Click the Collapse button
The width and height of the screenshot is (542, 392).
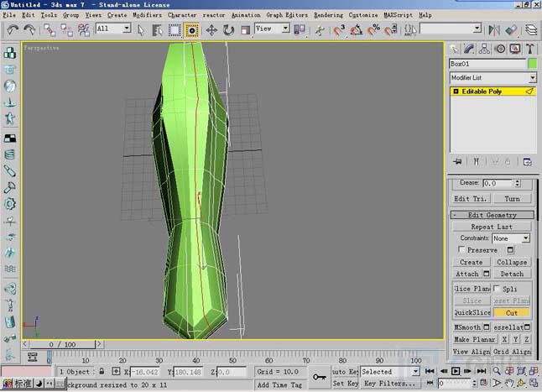pyautogui.click(x=512, y=262)
